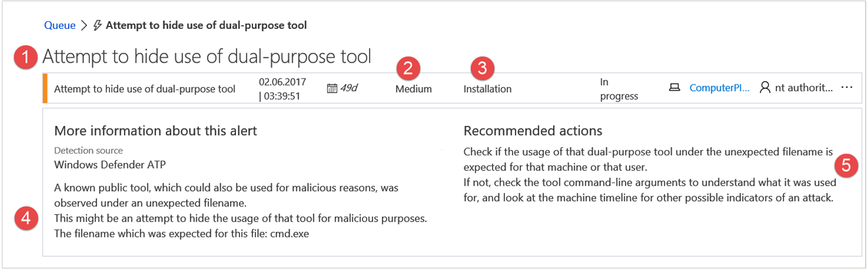The image size is (868, 269).
Task: Click the breadcrumb chevron separator after Queue
Action: (x=84, y=25)
